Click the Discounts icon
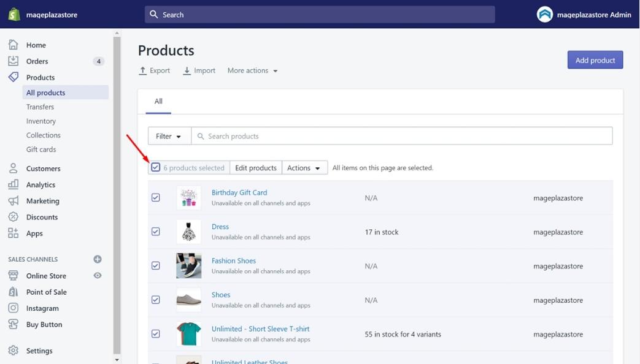This screenshot has height=364, width=640. click(x=13, y=217)
